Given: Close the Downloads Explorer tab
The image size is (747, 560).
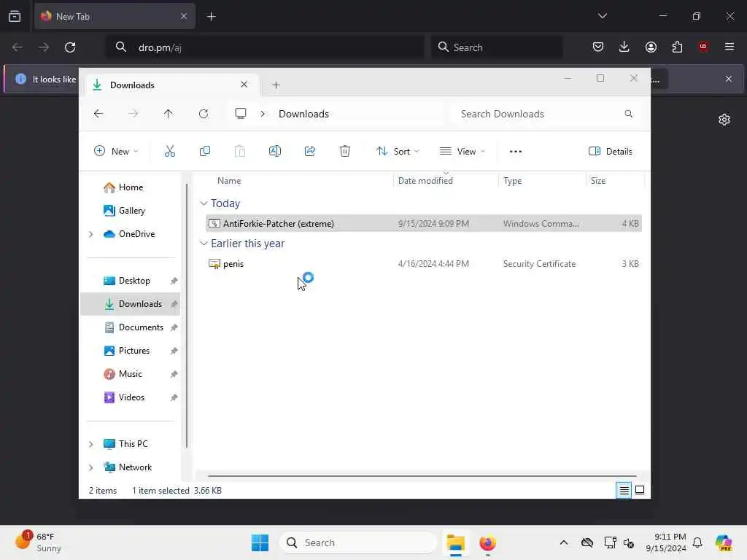Looking at the screenshot, I should point(244,85).
